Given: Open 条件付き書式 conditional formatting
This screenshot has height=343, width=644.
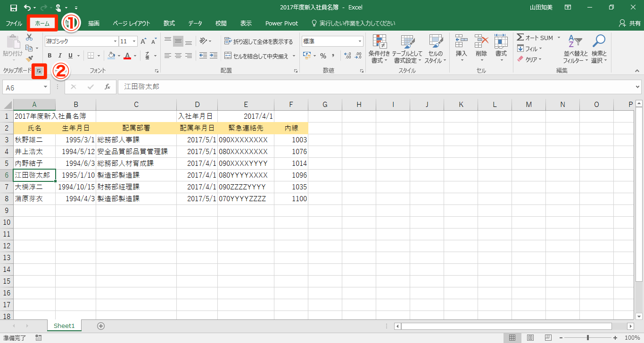Looking at the screenshot, I should [379, 49].
